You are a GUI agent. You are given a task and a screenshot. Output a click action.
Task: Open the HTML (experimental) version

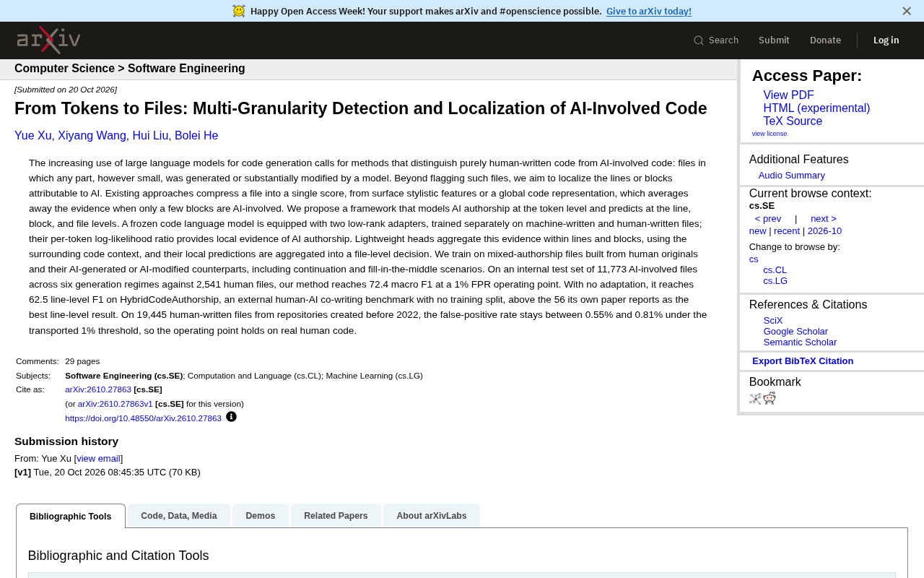[x=816, y=108]
